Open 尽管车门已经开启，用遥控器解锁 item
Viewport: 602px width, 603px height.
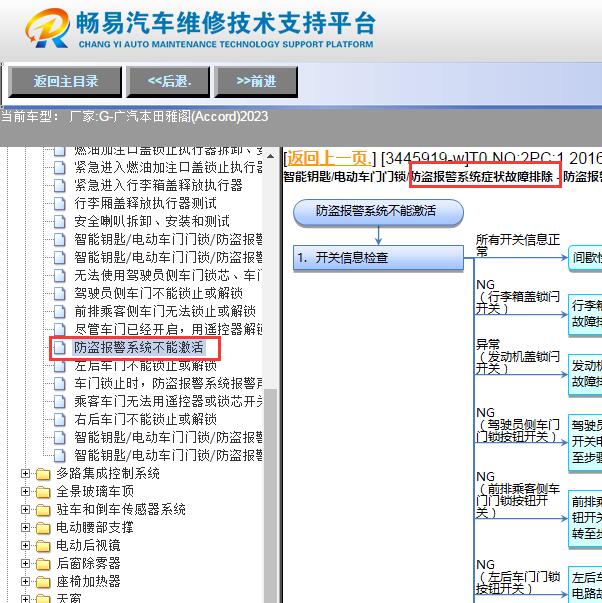168,330
